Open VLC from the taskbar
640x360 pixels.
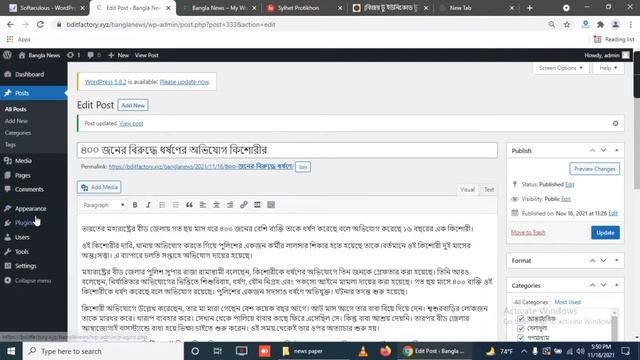click(x=362, y=351)
